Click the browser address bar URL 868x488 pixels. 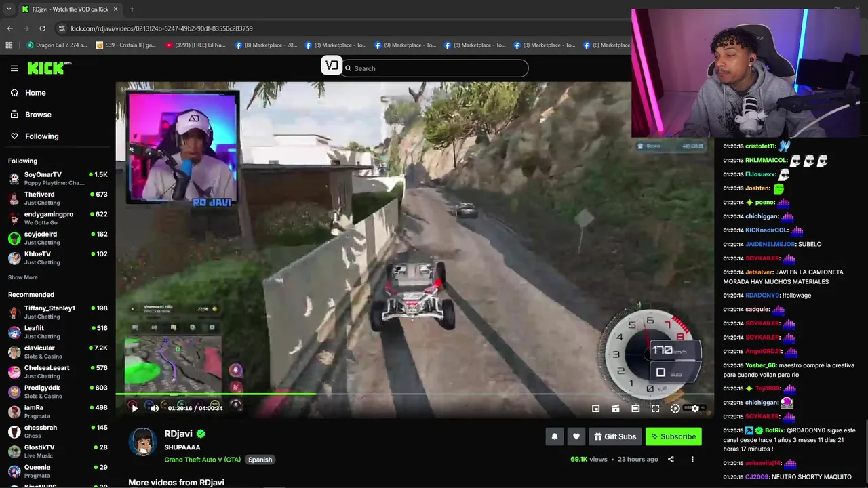point(161,28)
